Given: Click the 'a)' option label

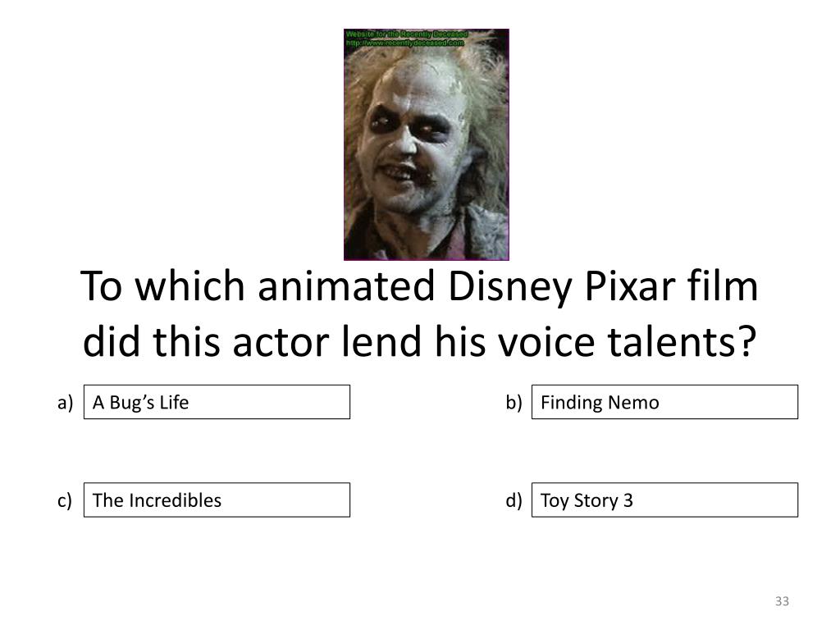Looking at the screenshot, I should 66,402.
